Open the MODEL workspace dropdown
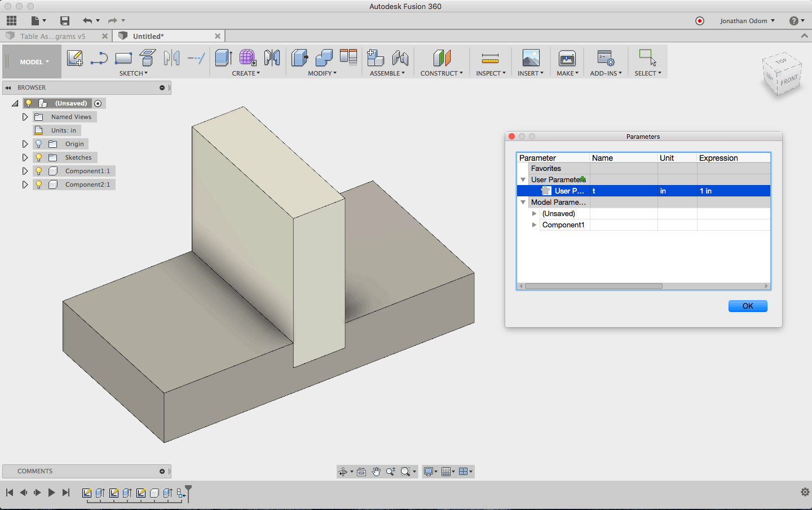812x510 pixels. point(34,62)
